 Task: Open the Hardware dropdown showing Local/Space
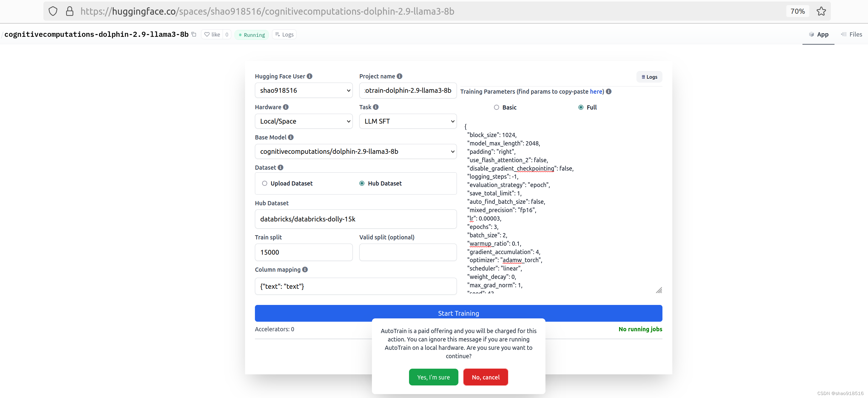click(x=303, y=121)
